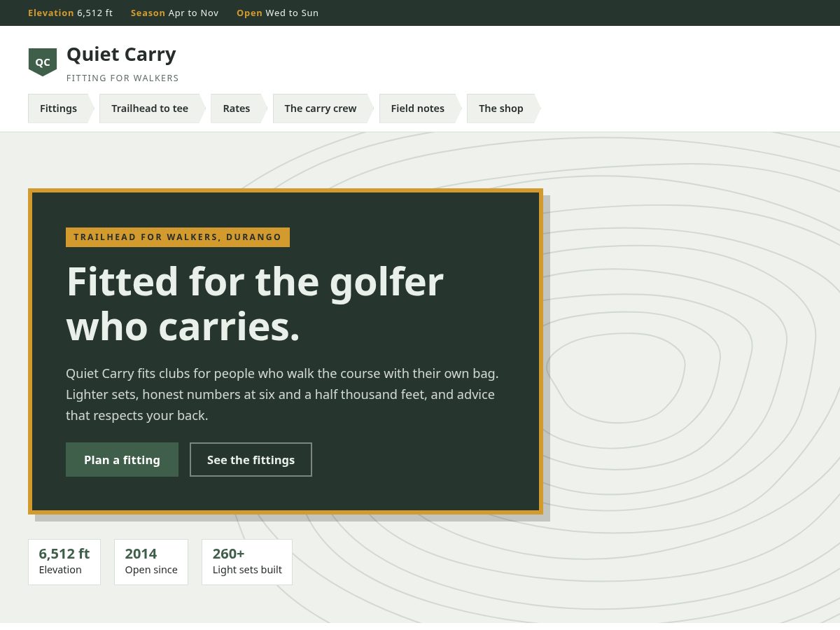The width and height of the screenshot is (840, 630).
Task: Open The carry crew section
Action: coord(323,108)
